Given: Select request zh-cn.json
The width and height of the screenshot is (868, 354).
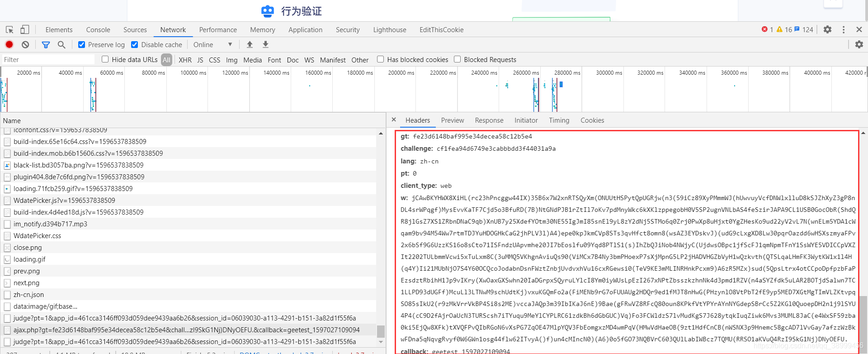Looking at the screenshot, I should tap(189, 294).
